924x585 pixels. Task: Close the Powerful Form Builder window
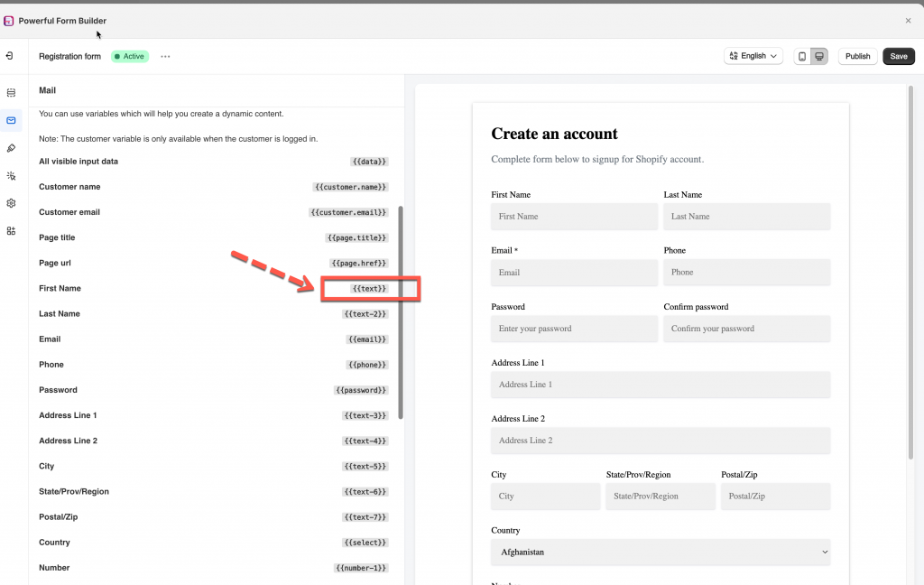(908, 20)
